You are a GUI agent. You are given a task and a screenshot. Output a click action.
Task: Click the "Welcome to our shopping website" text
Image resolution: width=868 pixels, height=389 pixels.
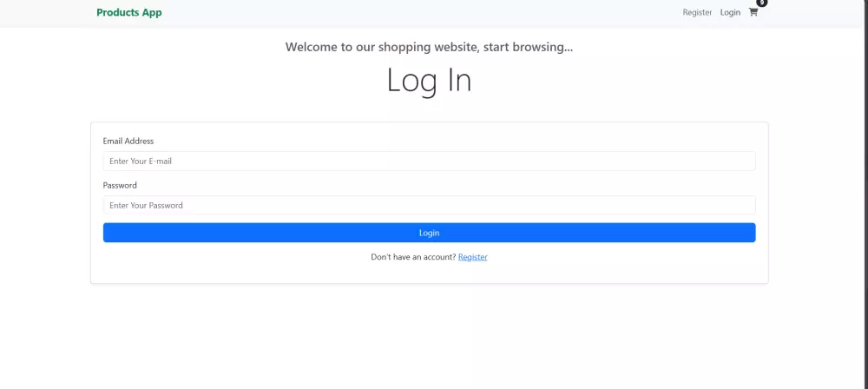(x=429, y=47)
